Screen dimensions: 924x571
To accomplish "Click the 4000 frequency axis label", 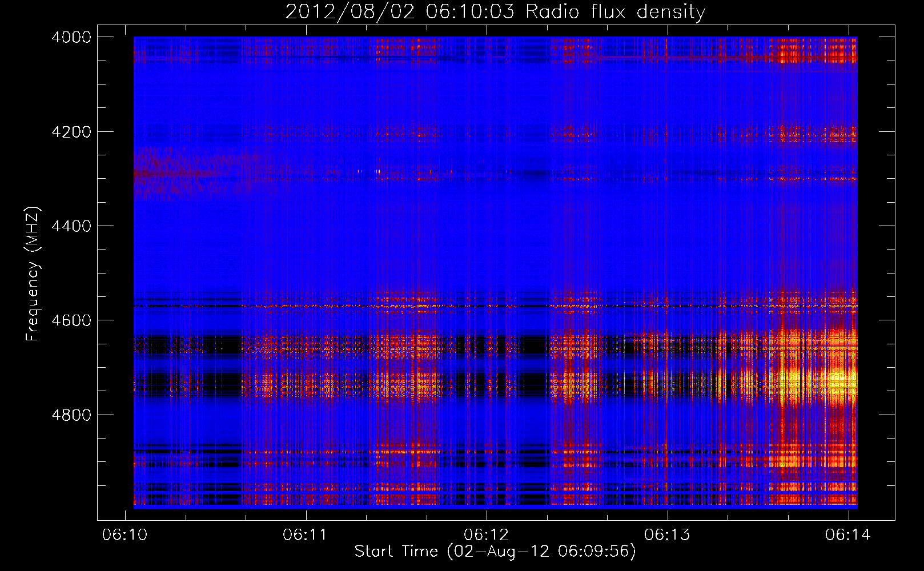I will click(x=71, y=37).
